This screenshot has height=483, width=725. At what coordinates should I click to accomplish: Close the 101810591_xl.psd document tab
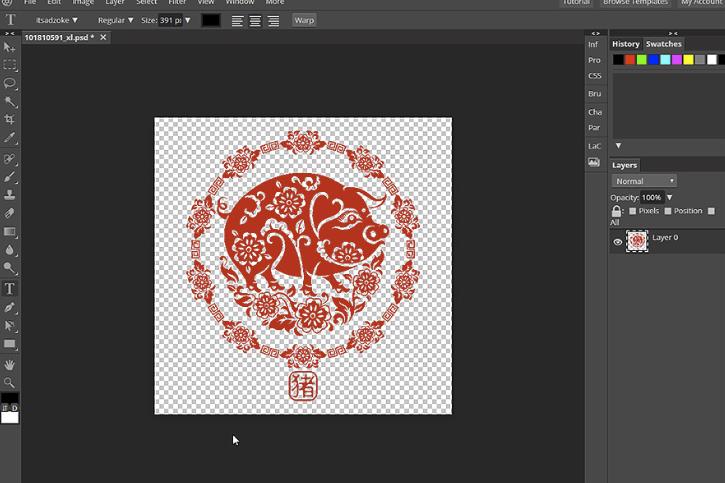point(103,38)
